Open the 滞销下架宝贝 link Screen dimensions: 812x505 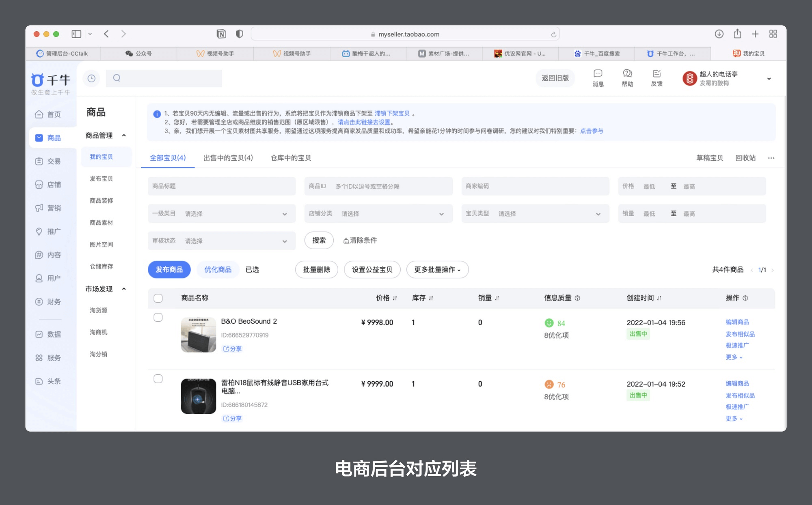[x=392, y=114]
